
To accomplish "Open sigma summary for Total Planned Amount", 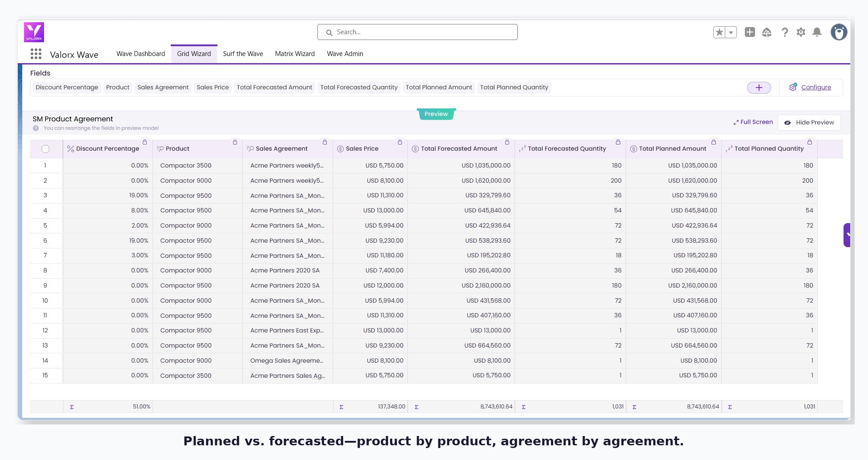I will coord(635,407).
